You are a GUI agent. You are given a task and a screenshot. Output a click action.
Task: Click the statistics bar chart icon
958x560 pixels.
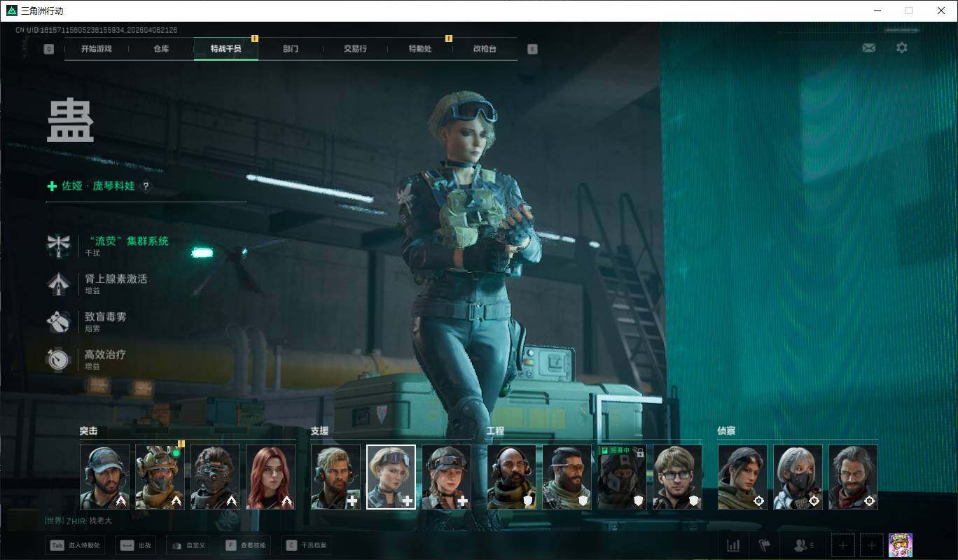pos(733,545)
